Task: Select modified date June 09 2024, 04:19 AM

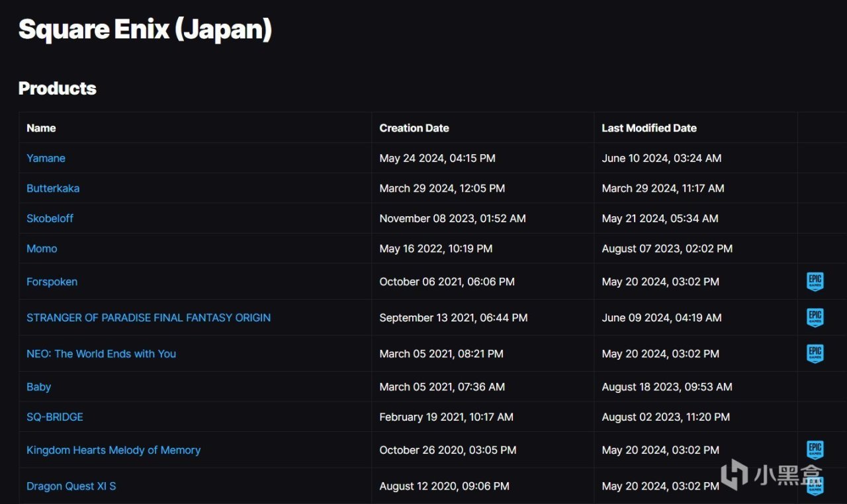Action: [x=662, y=317]
